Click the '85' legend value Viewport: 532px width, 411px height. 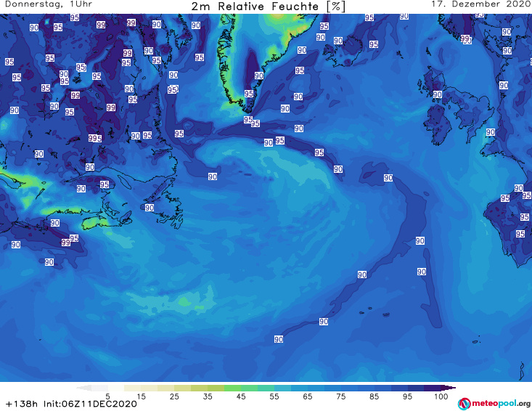pyautogui.click(x=375, y=396)
